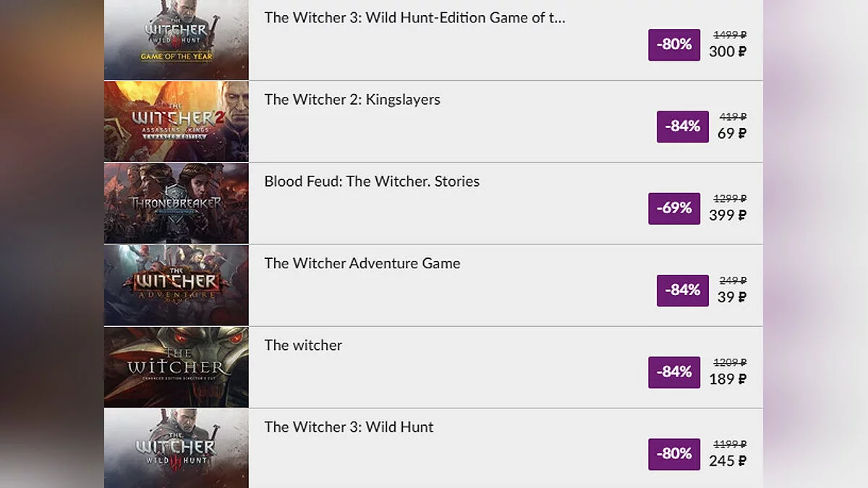This screenshot has width=868, height=488.
Task: Select The Witcher Adventure Game cover image
Action: (176, 285)
